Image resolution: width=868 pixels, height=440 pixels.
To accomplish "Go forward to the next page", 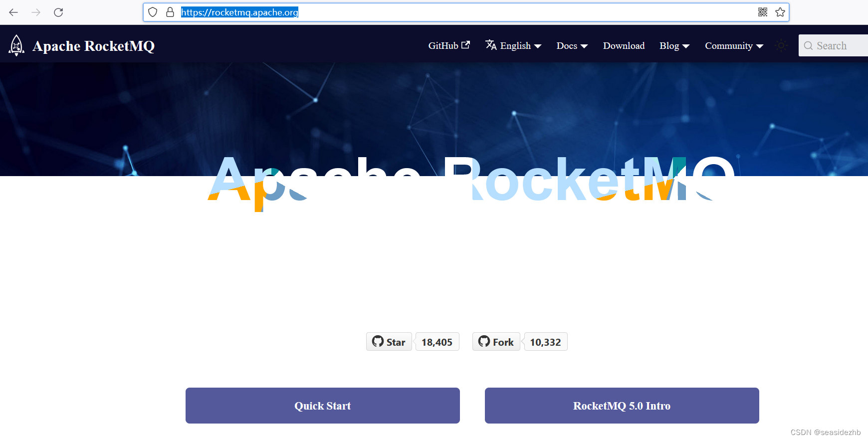I will pos(36,12).
